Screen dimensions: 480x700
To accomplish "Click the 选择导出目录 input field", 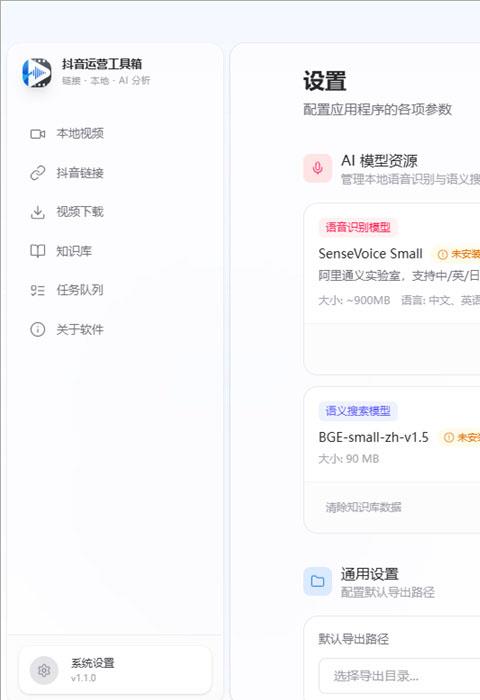I will pyautogui.click(x=400, y=676).
